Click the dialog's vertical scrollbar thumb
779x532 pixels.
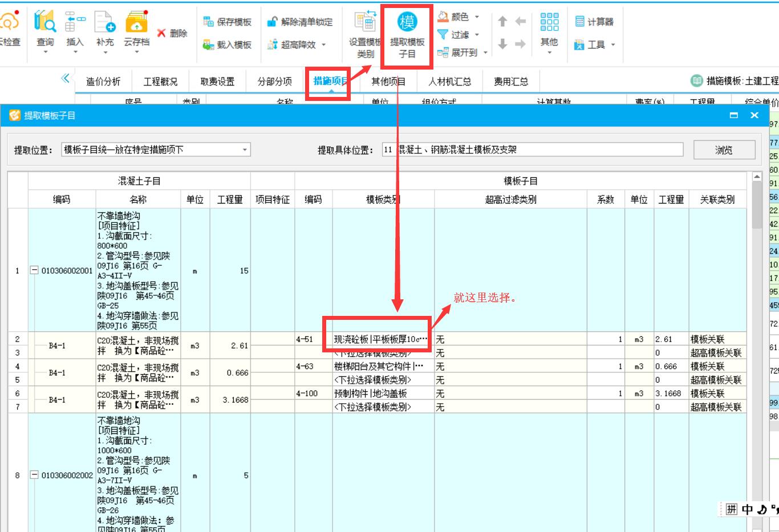757,206
